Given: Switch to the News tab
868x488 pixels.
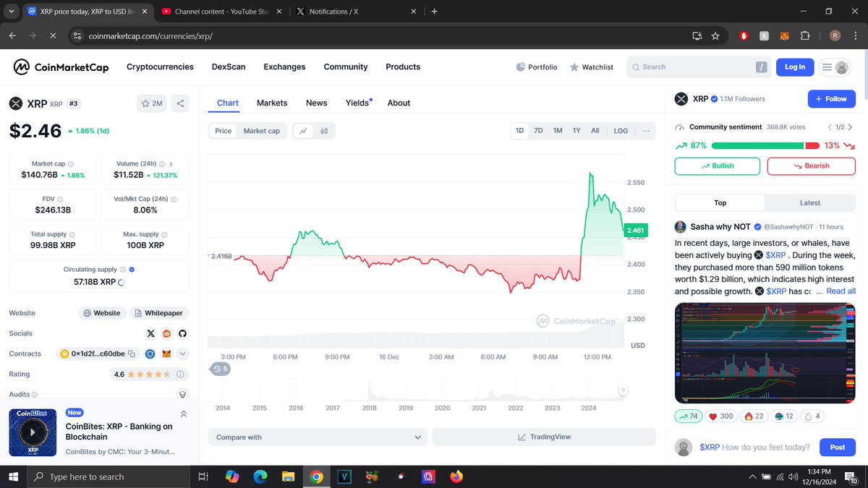Looking at the screenshot, I should coord(317,103).
